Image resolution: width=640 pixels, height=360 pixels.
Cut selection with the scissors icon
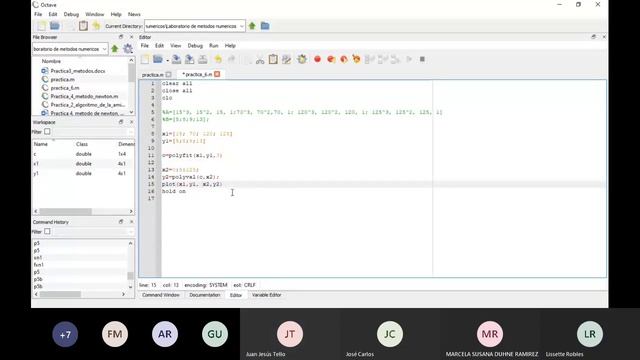tap(260, 59)
